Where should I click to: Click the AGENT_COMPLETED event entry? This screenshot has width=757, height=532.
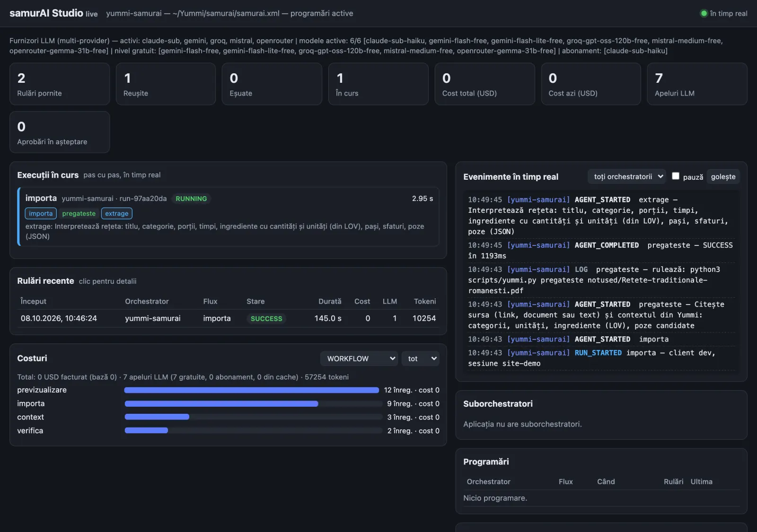(601, 251)
